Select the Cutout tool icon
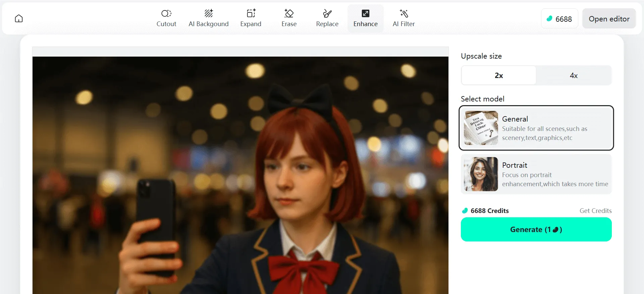Viewport: 644px width, 294px height. (x=166, y=13)
